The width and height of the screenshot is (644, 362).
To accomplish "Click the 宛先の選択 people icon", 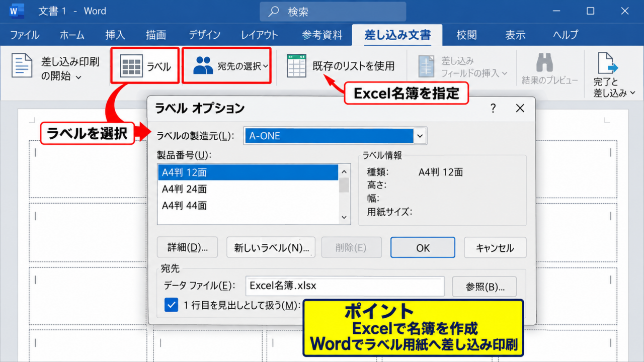I will point(203,65).
